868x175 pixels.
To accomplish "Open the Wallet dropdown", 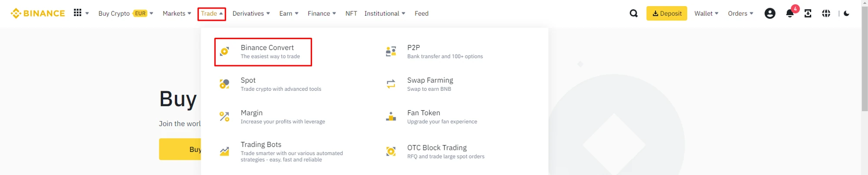I will (706, 13).
